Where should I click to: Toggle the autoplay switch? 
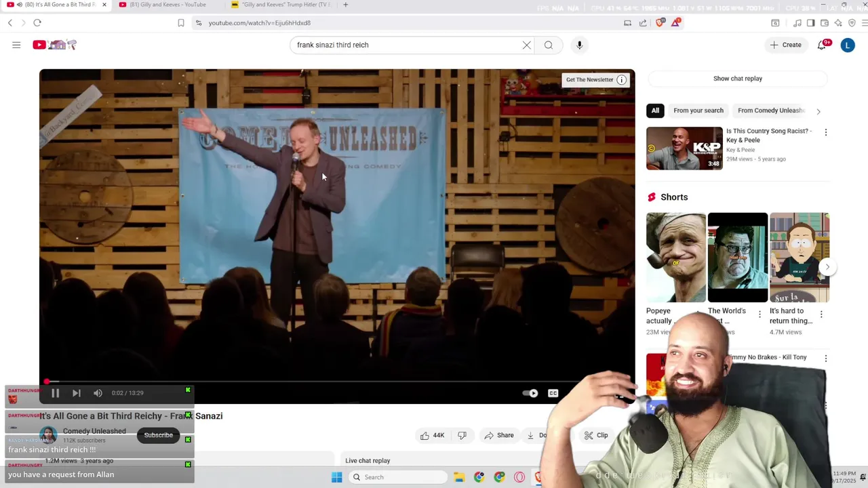point(530,393)
